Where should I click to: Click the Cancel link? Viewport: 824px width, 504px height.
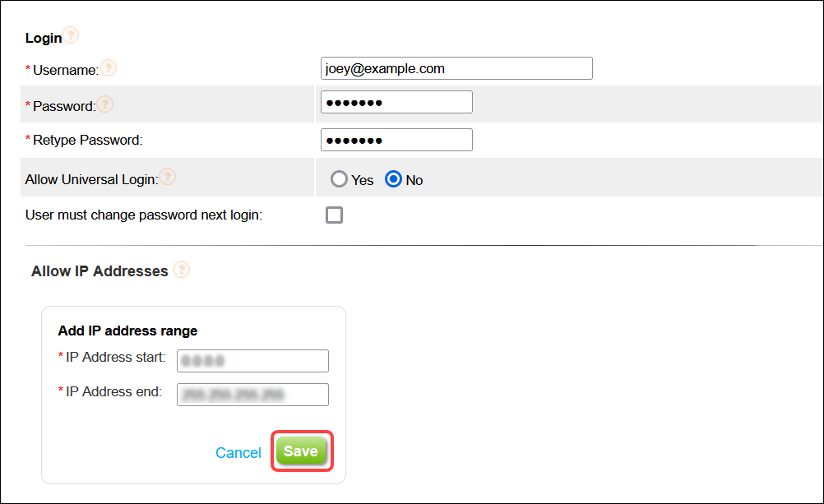(x=238, y=452)
